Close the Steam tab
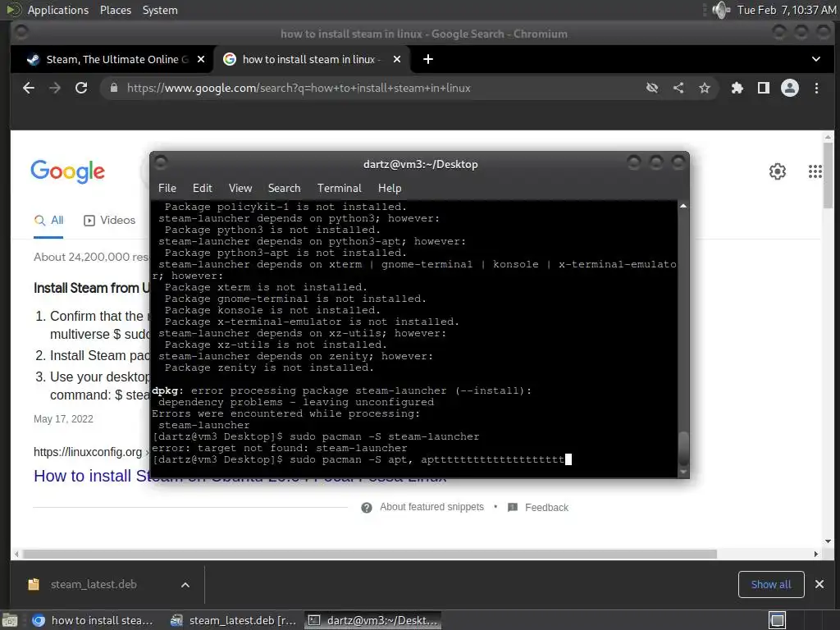 click(201, 59)
